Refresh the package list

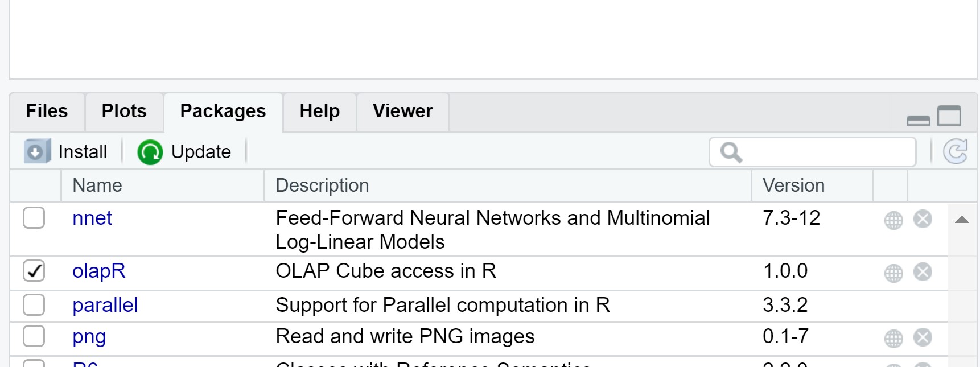click(x=955, y=152)
